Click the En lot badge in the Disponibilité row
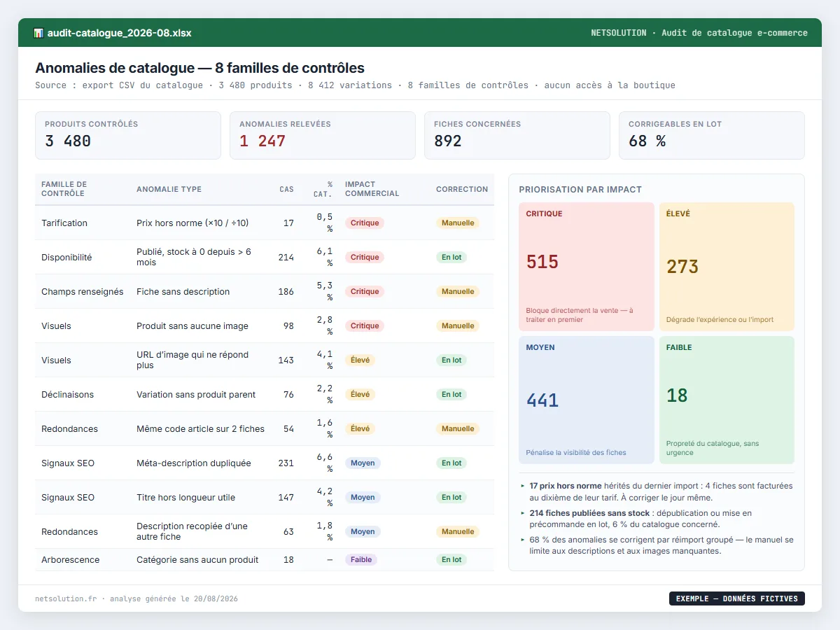 (451, 257)
